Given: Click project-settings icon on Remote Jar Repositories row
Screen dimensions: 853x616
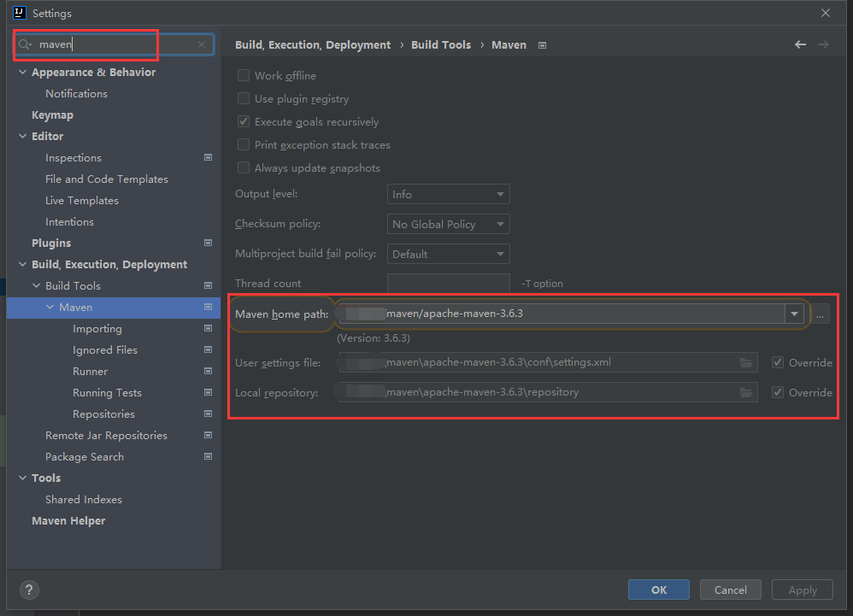Looking at the screenshot, I should click(x=208, y=435).
